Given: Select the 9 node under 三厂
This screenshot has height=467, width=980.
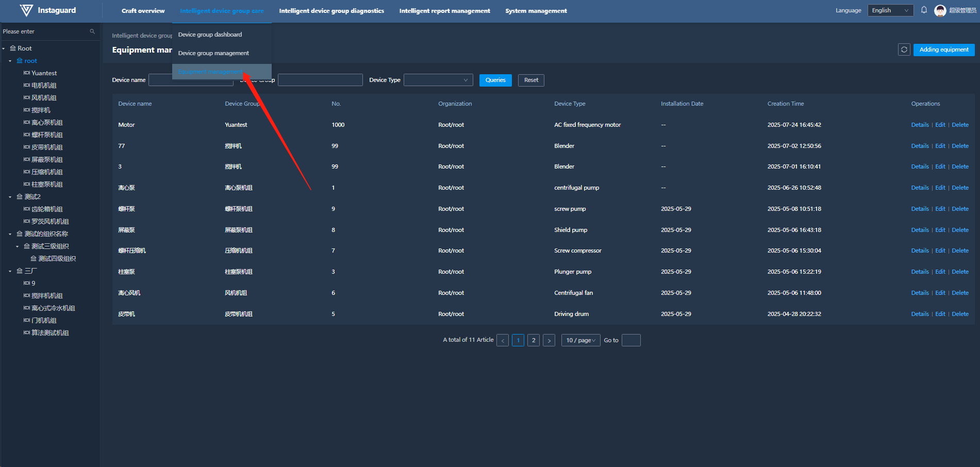Looking at the screenshot, I should [x=33, y=283].
